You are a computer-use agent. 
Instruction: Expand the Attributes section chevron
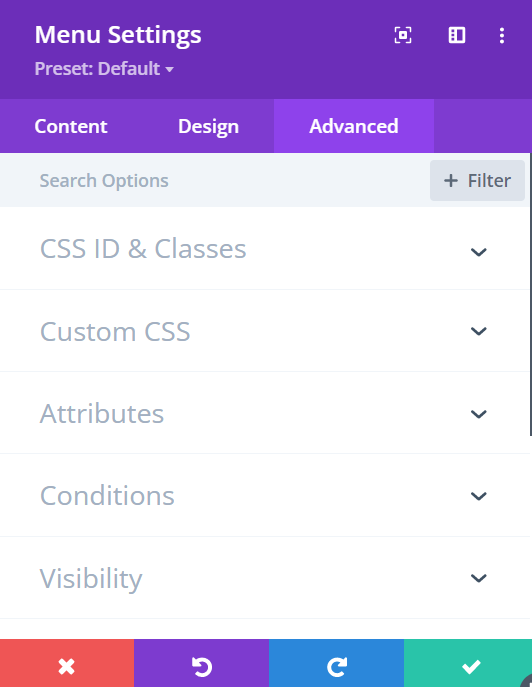pyautogui.click(x=479, y=414)
